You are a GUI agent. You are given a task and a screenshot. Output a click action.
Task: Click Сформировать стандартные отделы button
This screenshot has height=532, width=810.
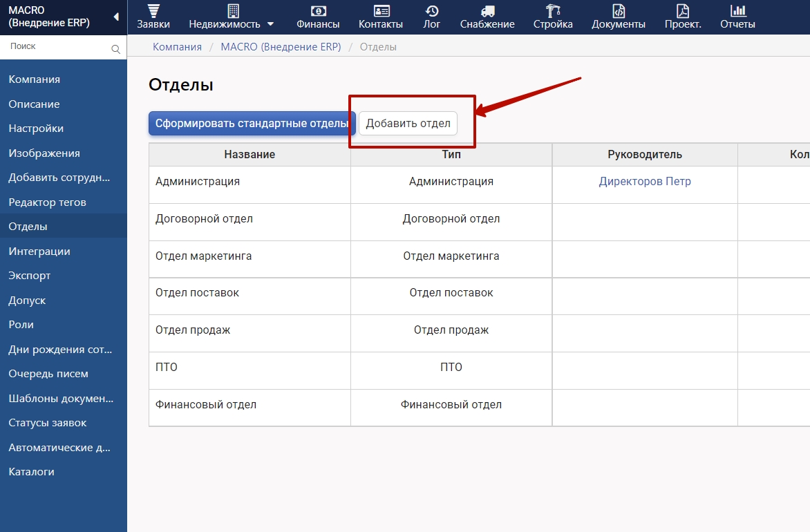252,124
